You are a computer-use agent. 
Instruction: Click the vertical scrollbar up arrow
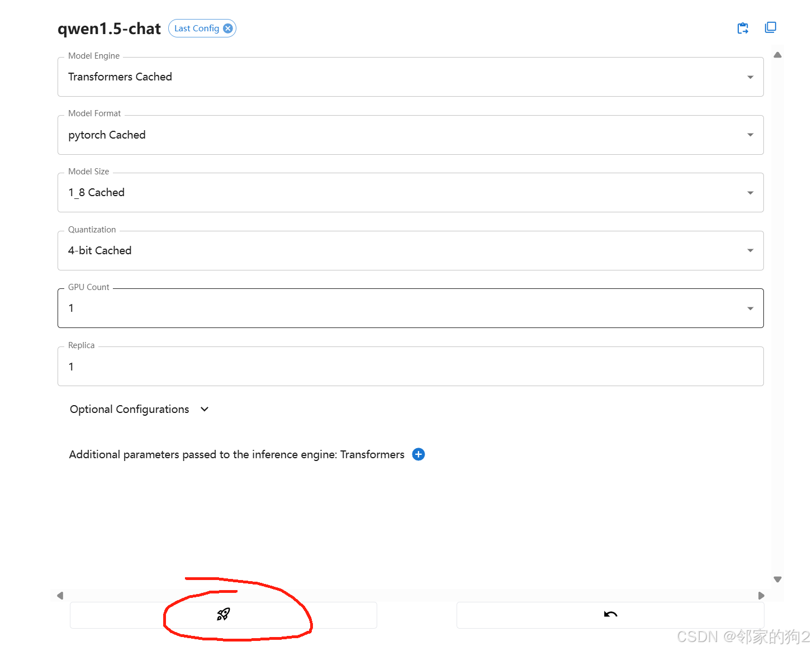coord(777,55)
